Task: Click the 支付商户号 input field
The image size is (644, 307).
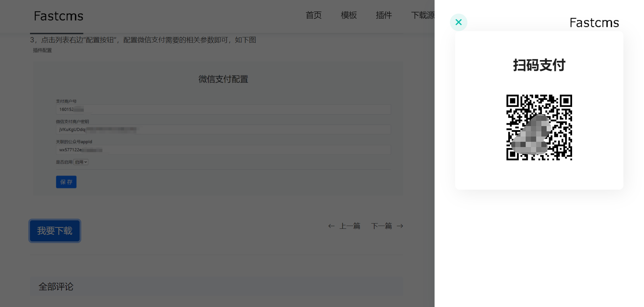Action: pos(223,109)
